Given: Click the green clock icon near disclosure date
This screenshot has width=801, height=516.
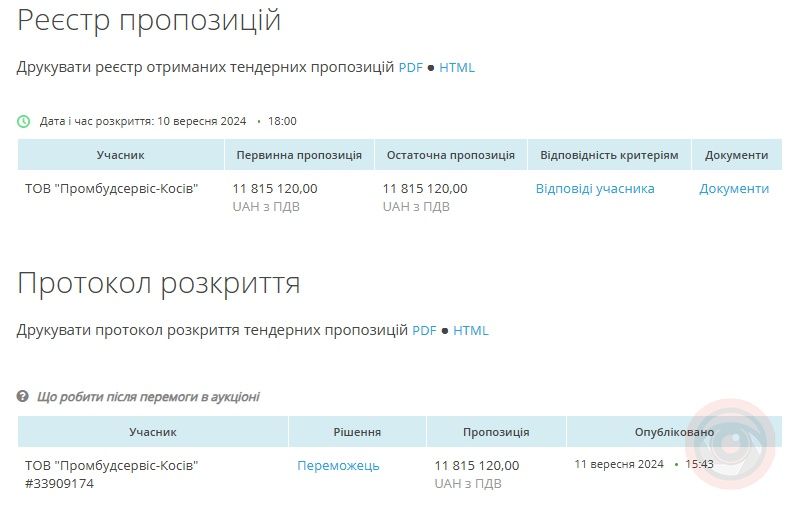Looking at the screenshot, I should (x=23, y=121).
